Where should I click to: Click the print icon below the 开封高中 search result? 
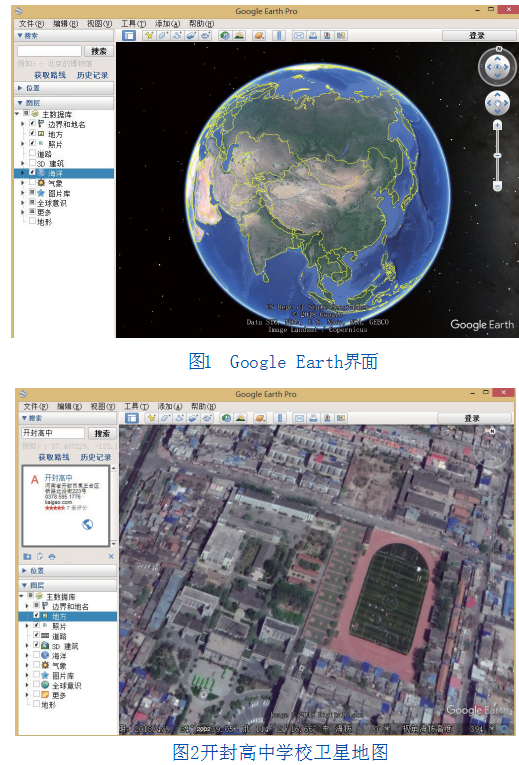tap(52, 556)
